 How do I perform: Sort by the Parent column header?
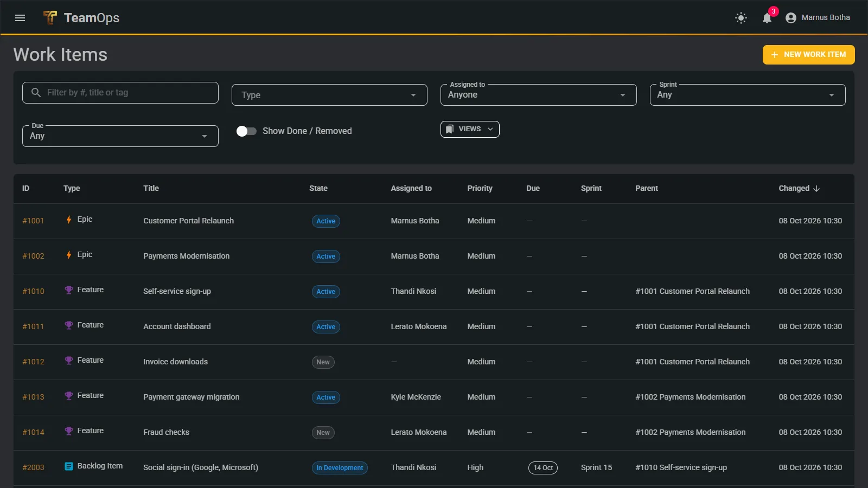(x=647, y=188)
